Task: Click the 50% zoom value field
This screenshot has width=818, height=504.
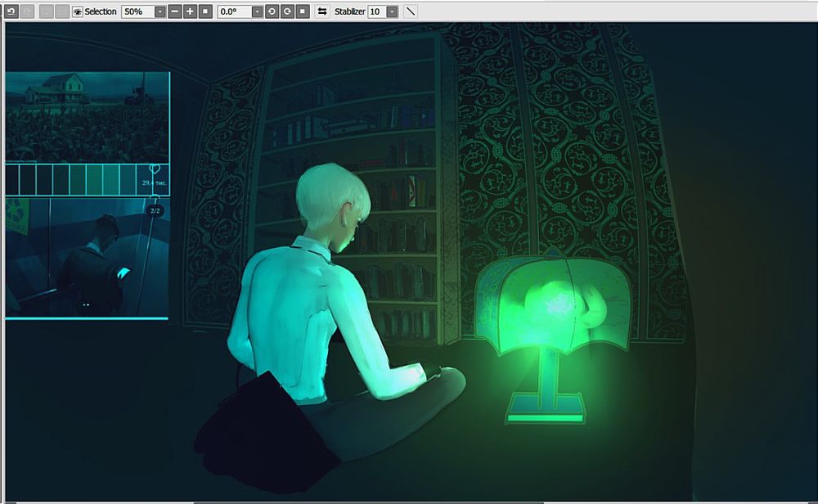Action: coord(137,11)
